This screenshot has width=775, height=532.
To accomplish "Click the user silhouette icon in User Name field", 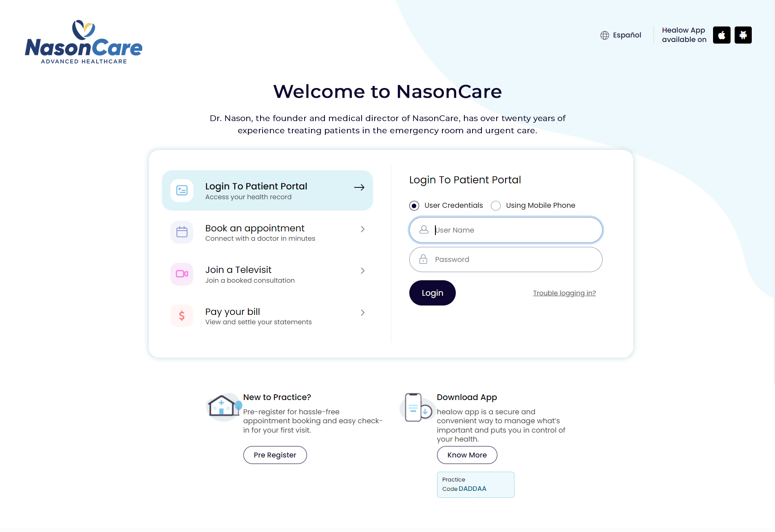I will coord(424,230).
